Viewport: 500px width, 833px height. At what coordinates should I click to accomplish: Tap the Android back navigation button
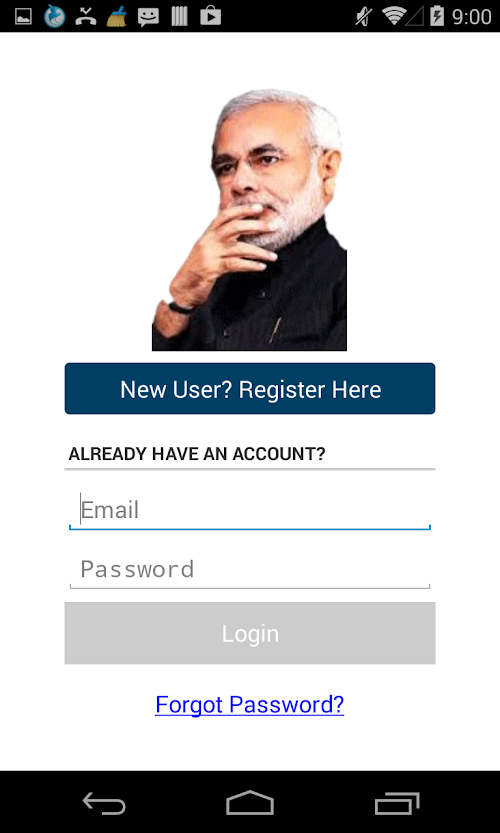point(104,803)
